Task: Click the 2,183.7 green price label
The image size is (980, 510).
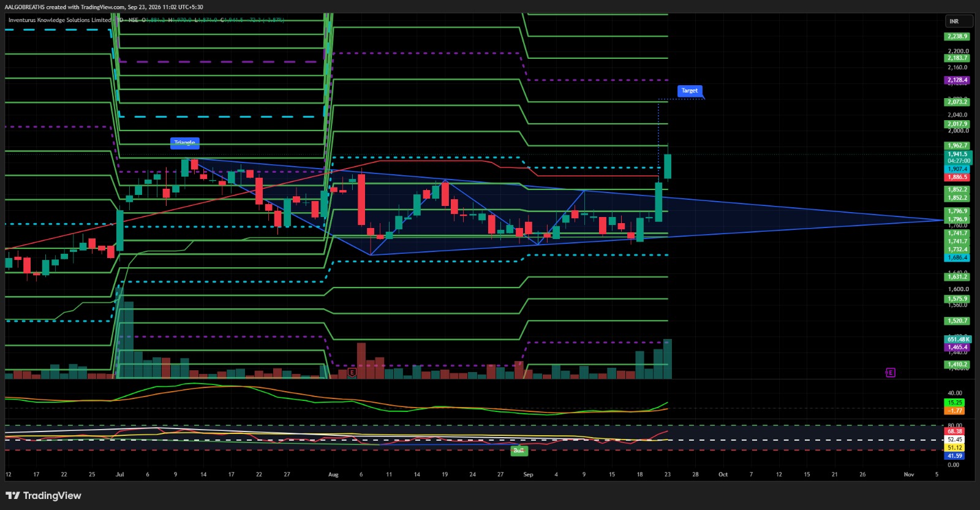Action: click(x=958, y=58)
